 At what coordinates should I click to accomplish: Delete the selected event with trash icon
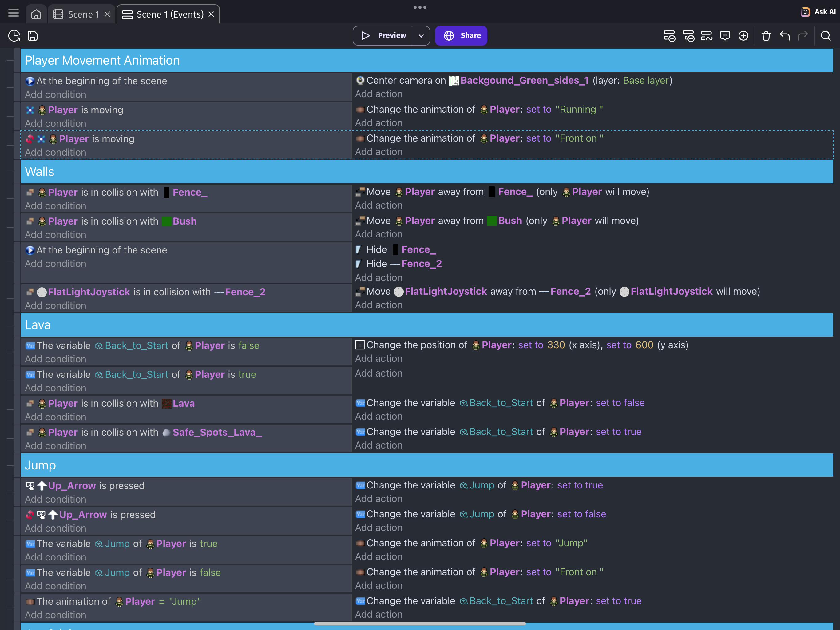tap(766, 36)
